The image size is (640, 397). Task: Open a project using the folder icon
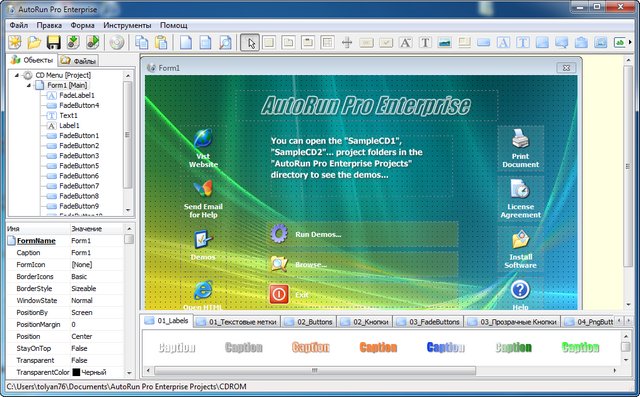pos(34,42)
